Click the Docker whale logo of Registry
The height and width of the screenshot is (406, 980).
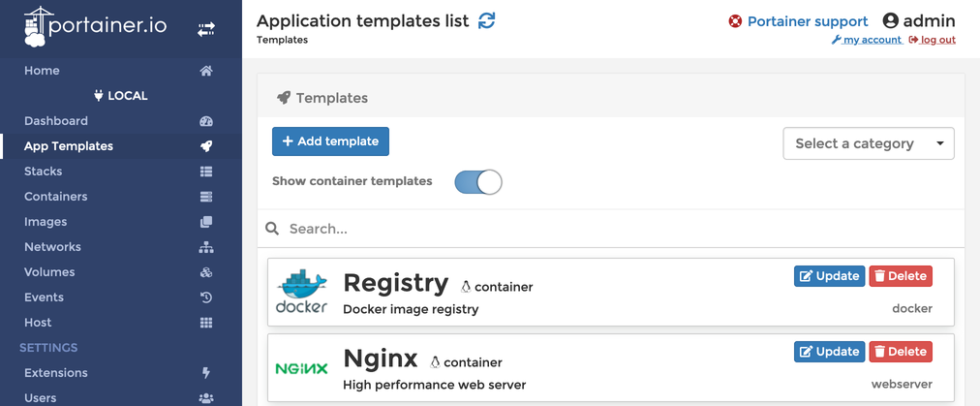(x=302, y=292)
